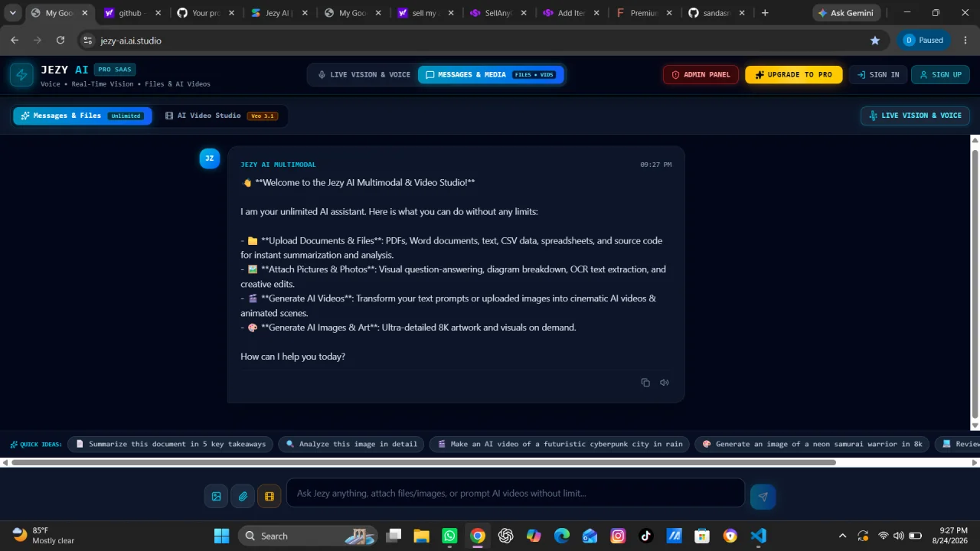The height and width of the screenshot is (551, 980).
Task: Go back with browser back arrow
Action: pyautogui.click(x=15, y=41)
